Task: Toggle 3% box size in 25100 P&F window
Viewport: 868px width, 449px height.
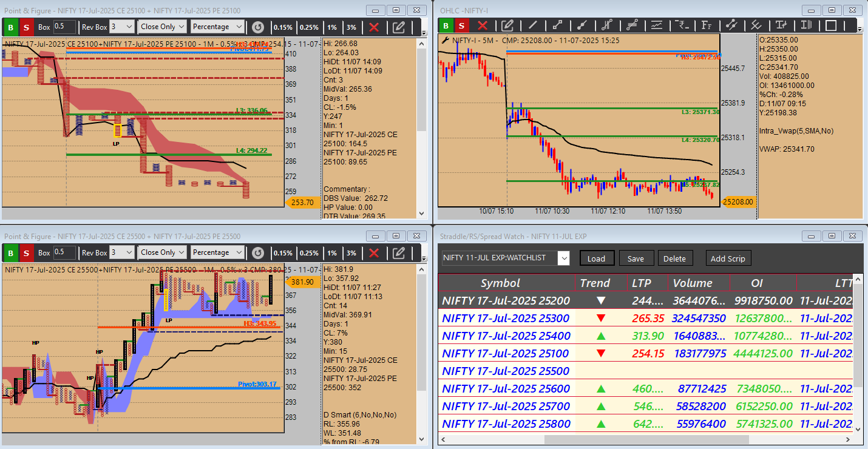Action: pyautogui.click(x=351, y=27)
